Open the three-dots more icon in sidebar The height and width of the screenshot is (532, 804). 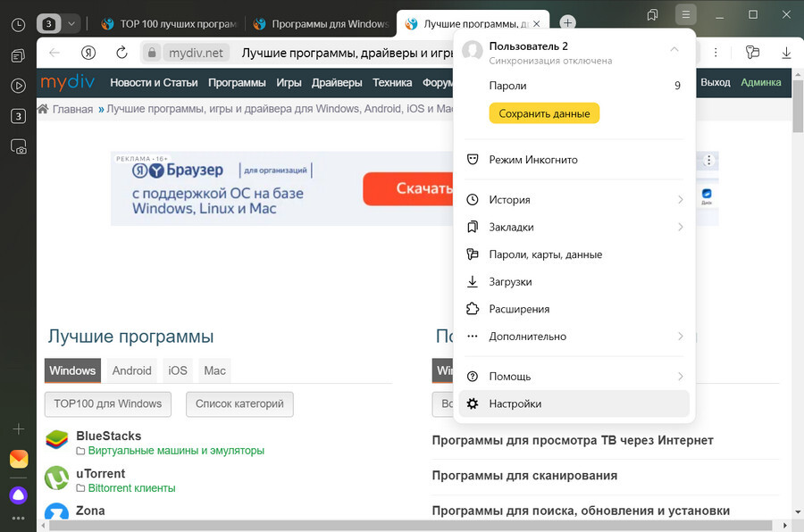tap(19, 518)
